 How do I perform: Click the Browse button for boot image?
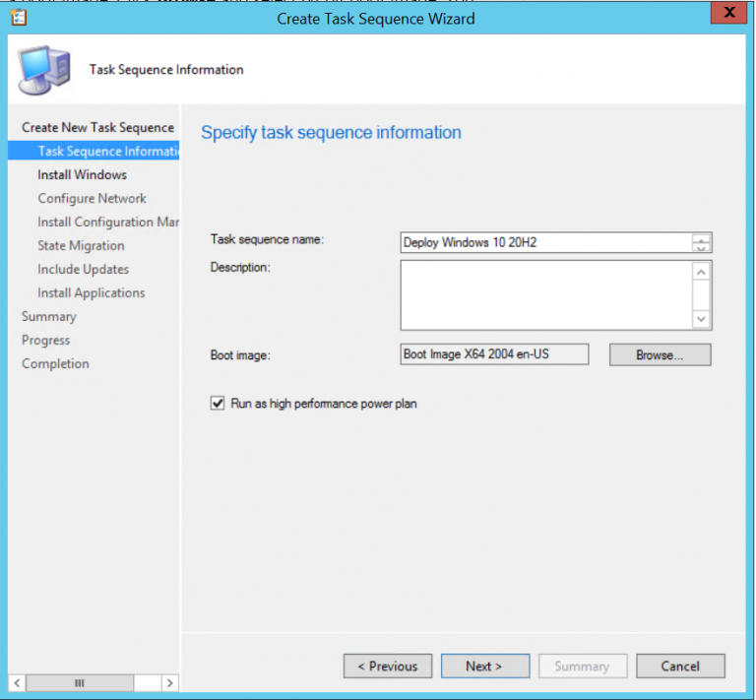pyautogui.click(x=660, y=355)
